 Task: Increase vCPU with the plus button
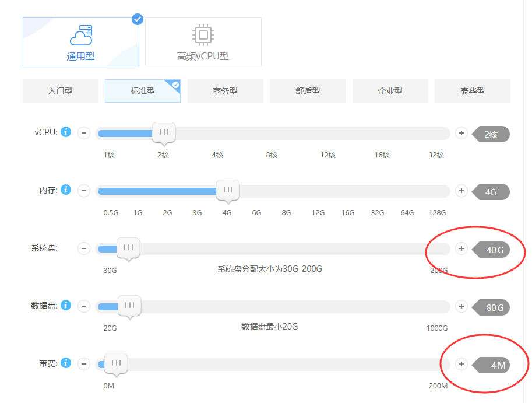461,134
